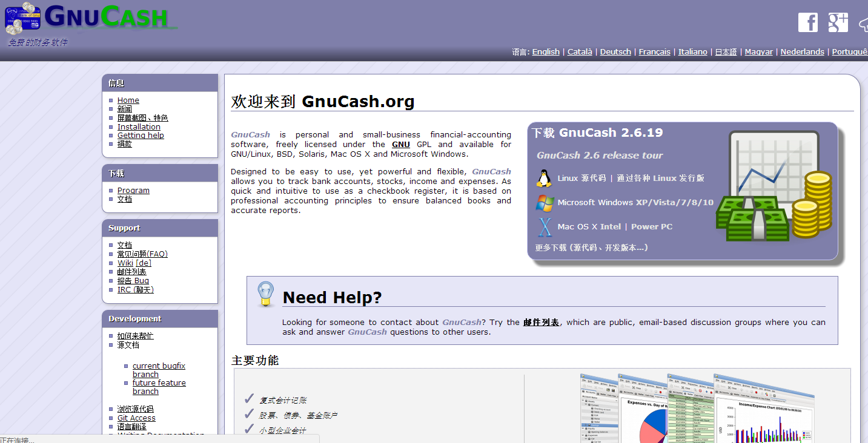868x443 pixels.
Task: Open the current bugfix branch link
Action: click(159, 370)
